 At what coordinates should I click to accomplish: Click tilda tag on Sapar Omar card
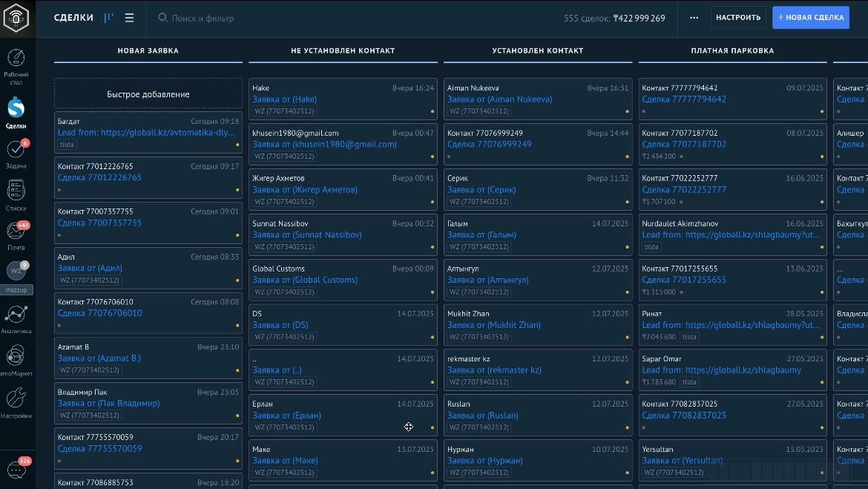(689, 382)
